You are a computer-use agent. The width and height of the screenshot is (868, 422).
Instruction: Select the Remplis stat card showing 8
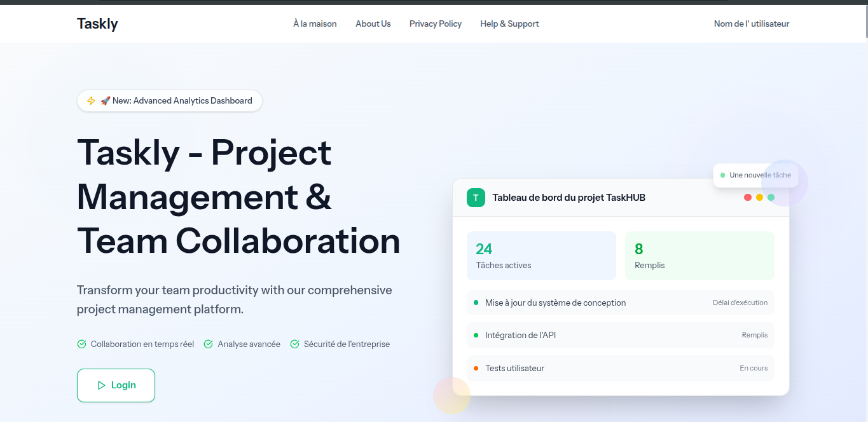click(699, 255)
